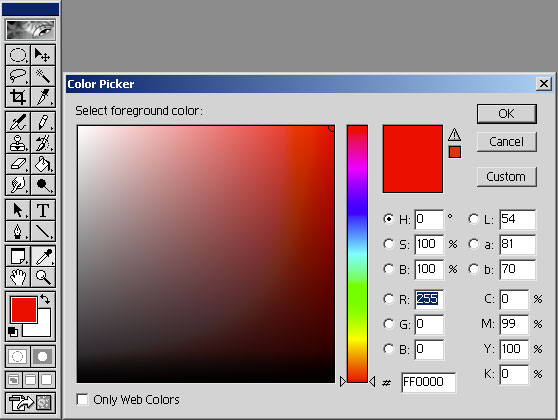Viewport: 558px width, 420px height.
Task: Swap foreground and background colors arrow
Action: click(x=45, y=299)
